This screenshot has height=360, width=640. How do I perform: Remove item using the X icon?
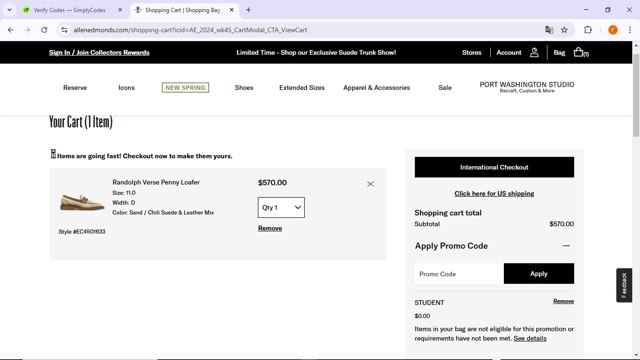(x=370, y=184)
